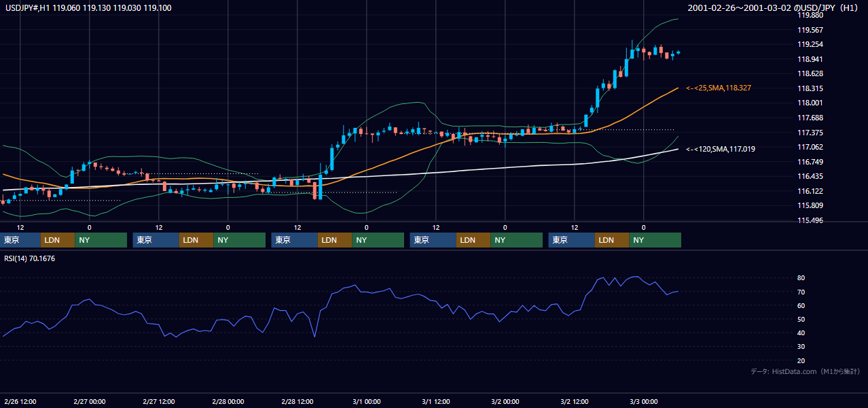Click the RSI scale value 80
868x408 pixels.
(x=801, y=278)
